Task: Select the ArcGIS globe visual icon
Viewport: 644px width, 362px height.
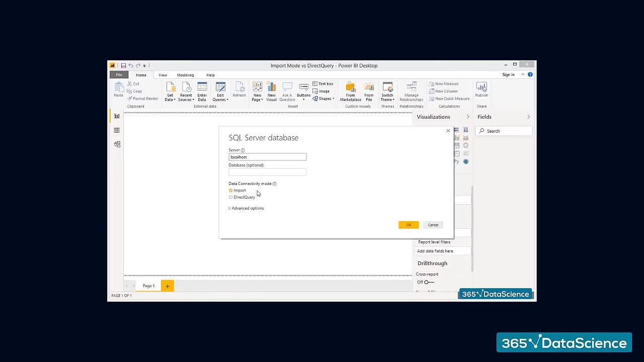Action: pyautogui.click(x=466, y=161)
